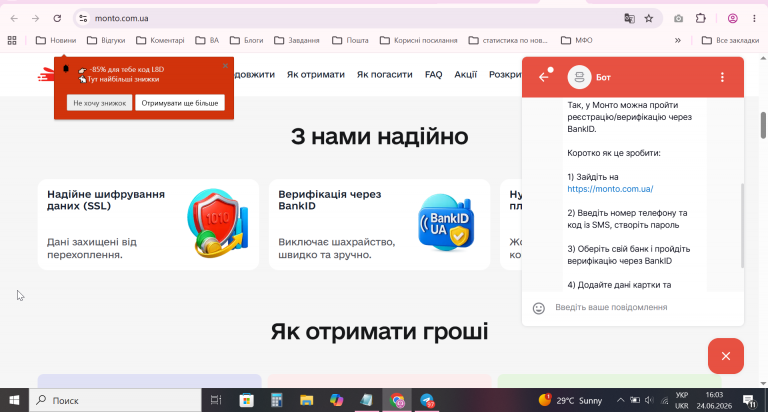Open the Як погасити menu item

click(x=384, y=74)
